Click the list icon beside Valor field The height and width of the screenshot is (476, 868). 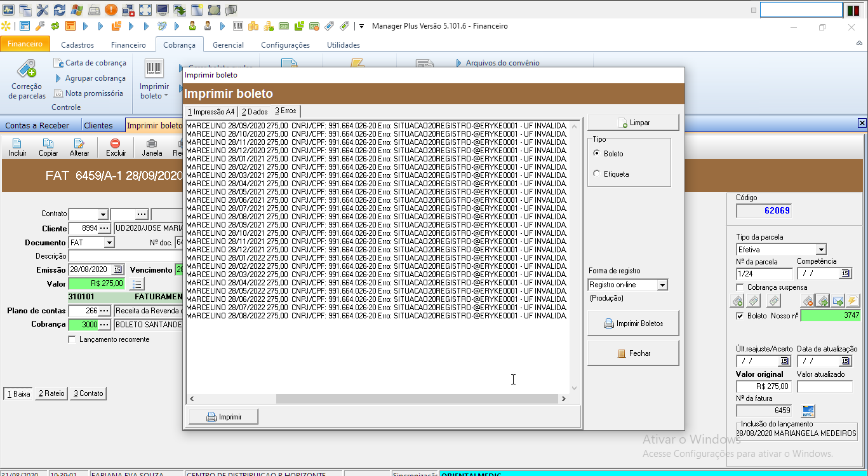(137, 283)
